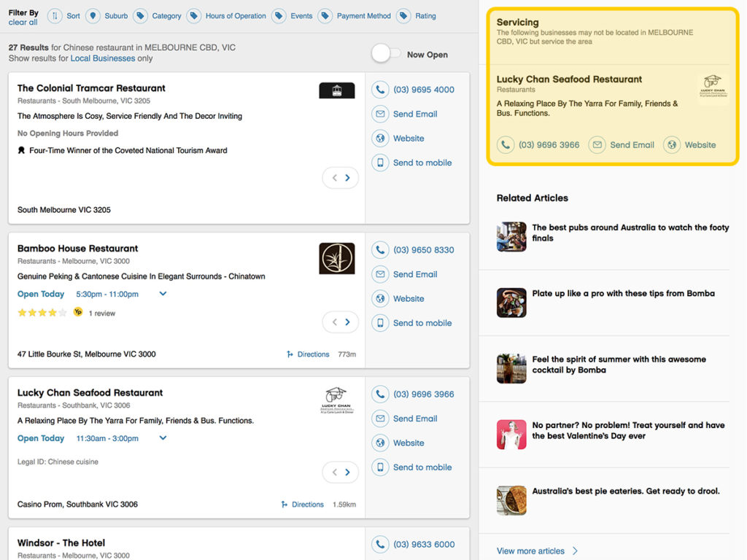Click the Hours of Operation tag icon
Viewport: 747px width, 560px height.
pyautogui.click(x=193, y=16)
